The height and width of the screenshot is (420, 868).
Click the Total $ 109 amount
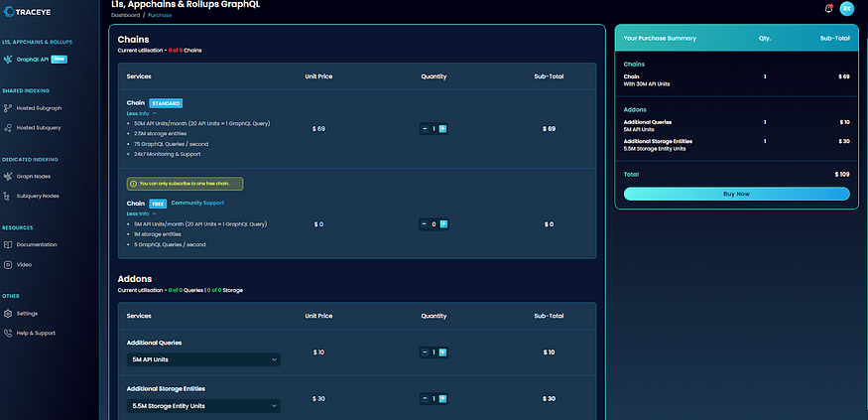[842, 174]
